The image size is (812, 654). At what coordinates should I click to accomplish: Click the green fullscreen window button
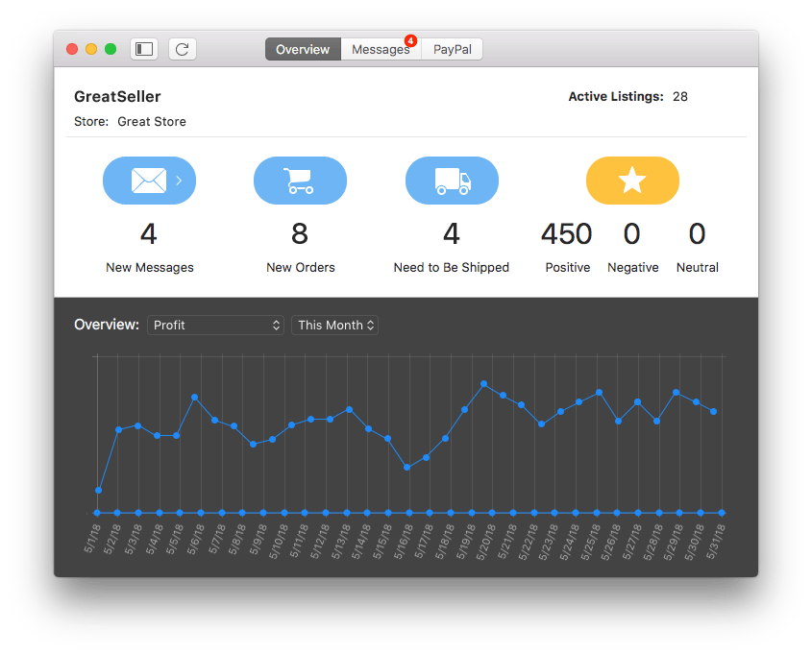pyautogui.click(x=111, y=49)
